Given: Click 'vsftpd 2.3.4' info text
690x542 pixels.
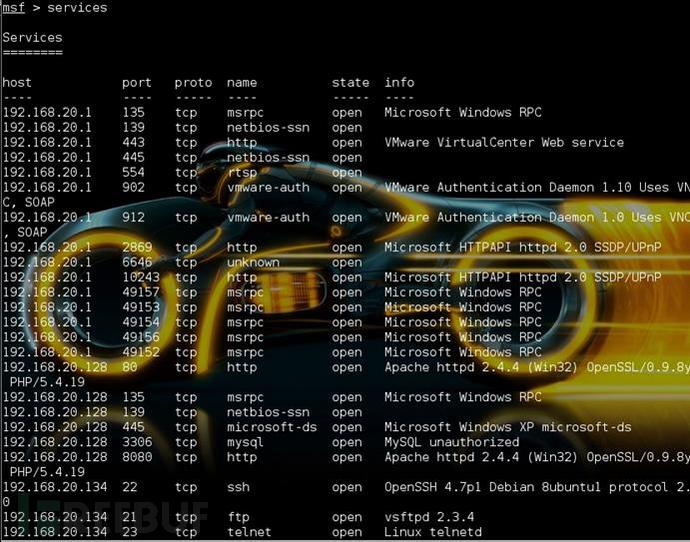Looking at the screenshot, I should coord(429,517).
